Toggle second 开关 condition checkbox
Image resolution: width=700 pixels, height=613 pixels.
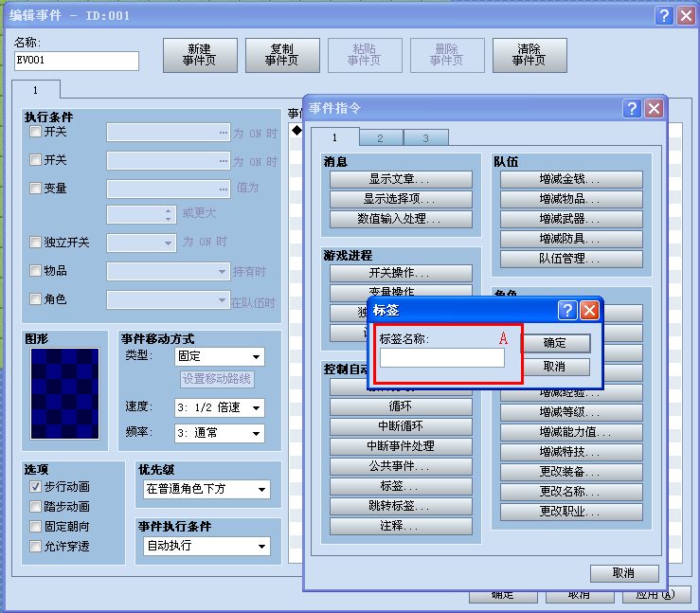point(35,160)
